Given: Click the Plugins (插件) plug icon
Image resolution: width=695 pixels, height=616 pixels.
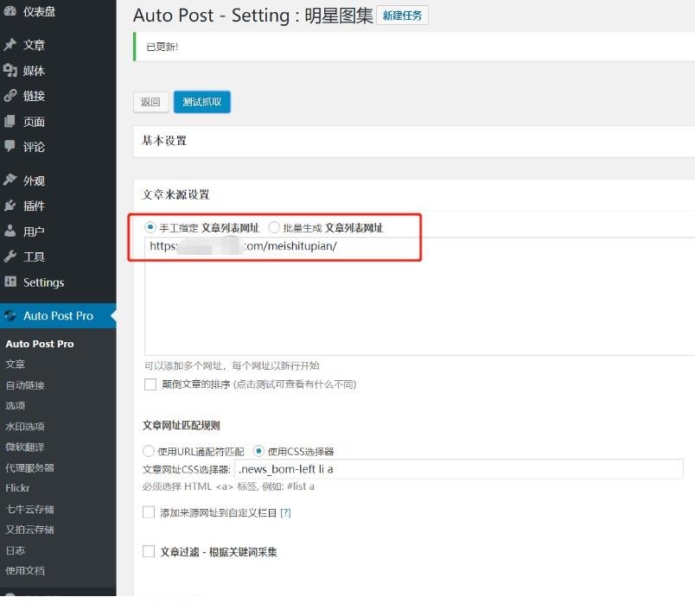Looking at the screenshot, I should point(10,206).
